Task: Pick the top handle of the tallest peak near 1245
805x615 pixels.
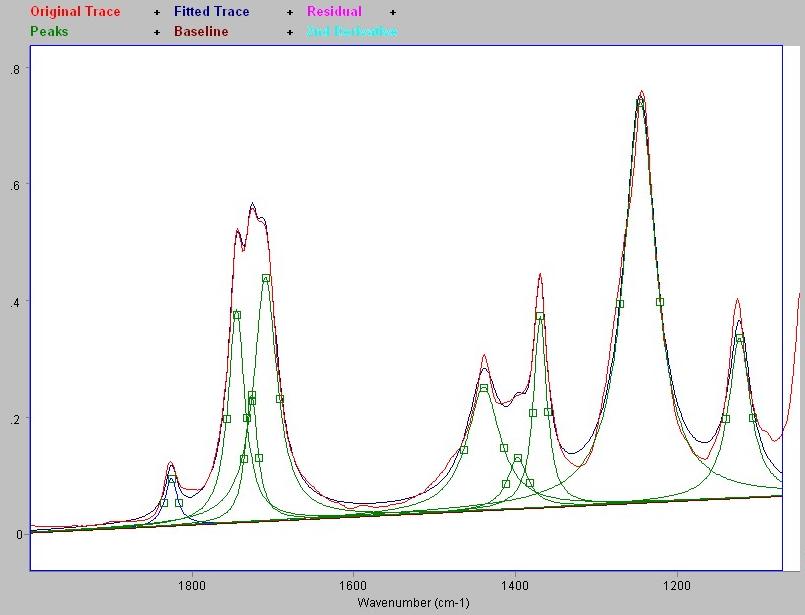Action: (x=640, y=103)
